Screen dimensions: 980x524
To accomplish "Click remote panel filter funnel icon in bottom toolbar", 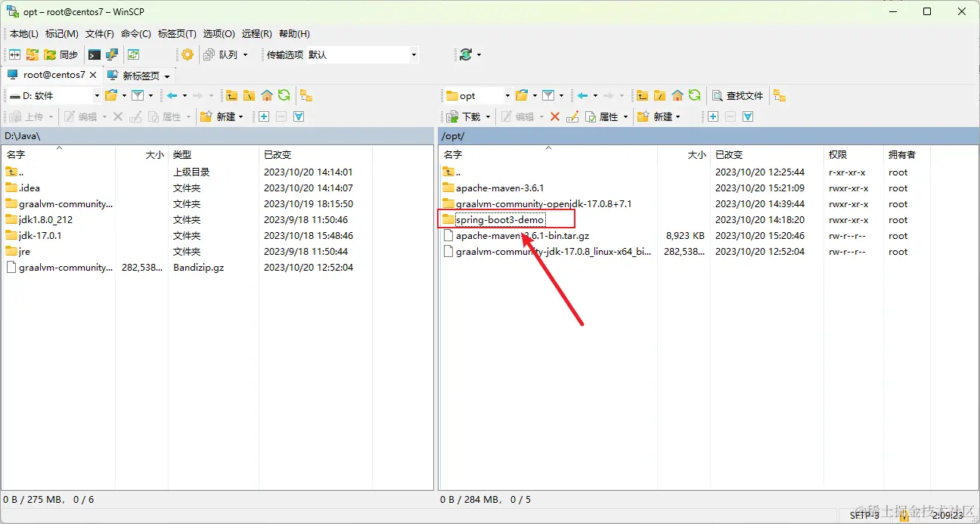I will click(748, 116).
